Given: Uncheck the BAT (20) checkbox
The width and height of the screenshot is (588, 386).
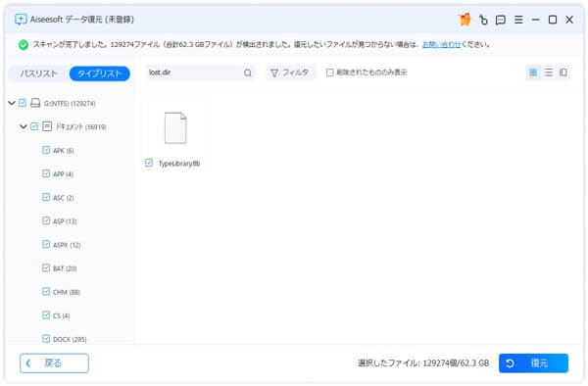Looking at the screenshot, I should 46,268.
